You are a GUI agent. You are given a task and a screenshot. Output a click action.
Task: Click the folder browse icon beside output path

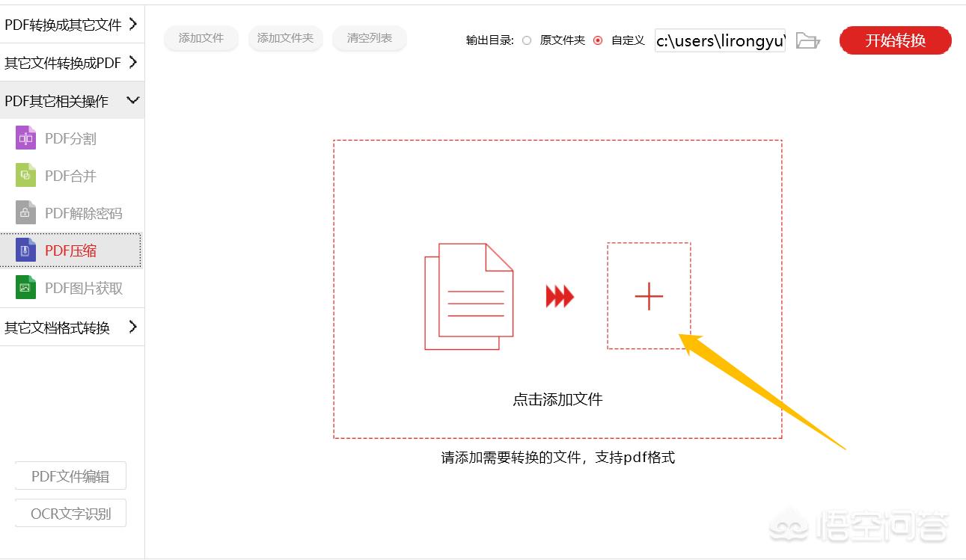pyautogui.click(x=807, y=41)
